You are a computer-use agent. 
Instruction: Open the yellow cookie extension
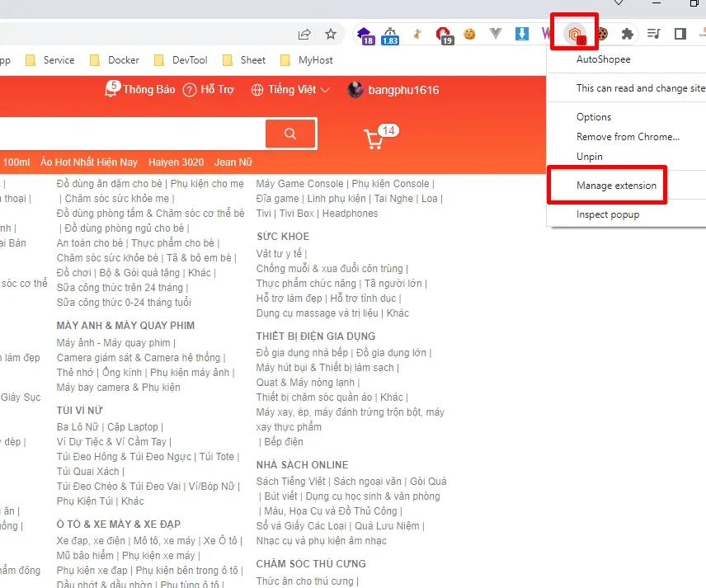coord(469,34)
